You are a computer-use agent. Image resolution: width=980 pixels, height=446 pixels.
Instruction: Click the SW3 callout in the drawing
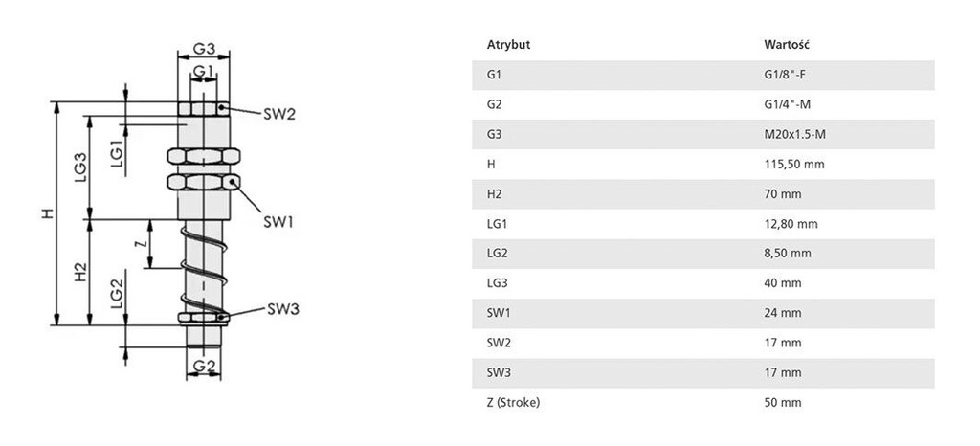(x=283, y=308)
